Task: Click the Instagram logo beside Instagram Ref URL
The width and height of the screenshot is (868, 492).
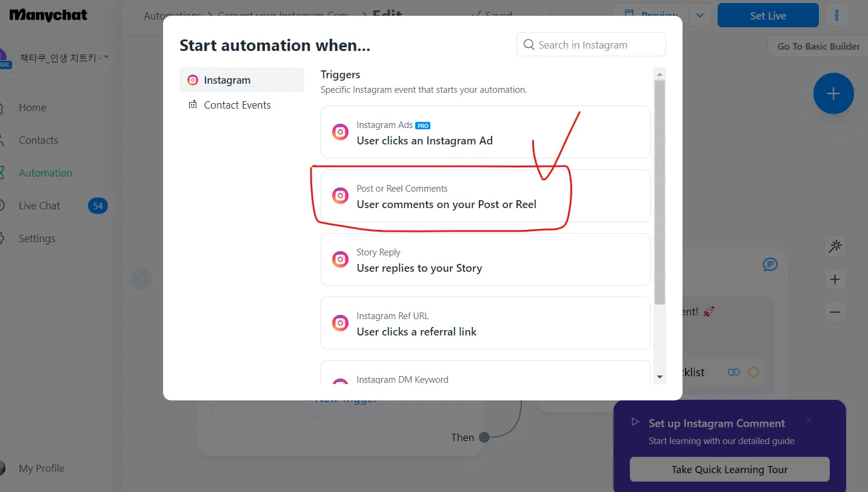Action: coord(341,323)
